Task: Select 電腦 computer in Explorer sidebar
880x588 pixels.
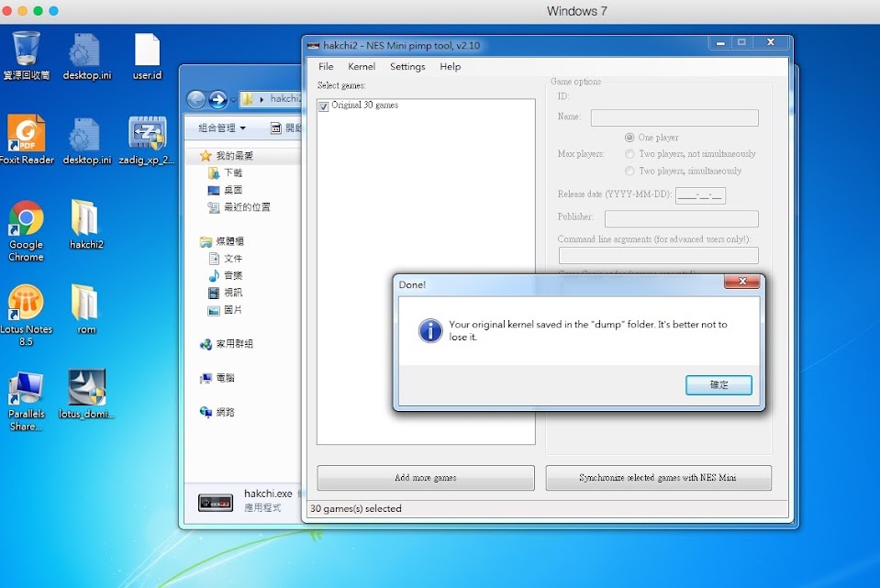Action: pos(217,378)
